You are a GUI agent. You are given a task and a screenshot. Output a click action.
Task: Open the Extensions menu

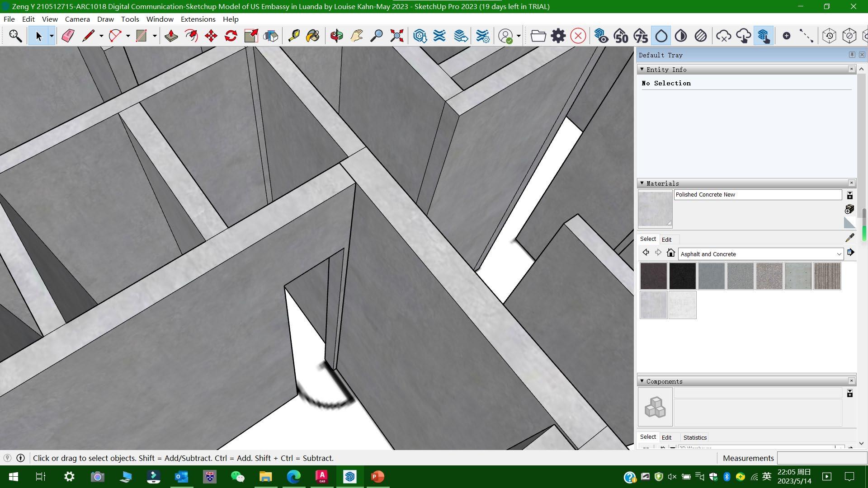click(198, 19)
